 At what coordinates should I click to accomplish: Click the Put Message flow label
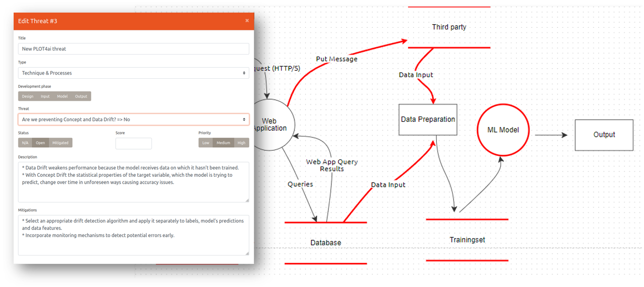pos(337,59)
